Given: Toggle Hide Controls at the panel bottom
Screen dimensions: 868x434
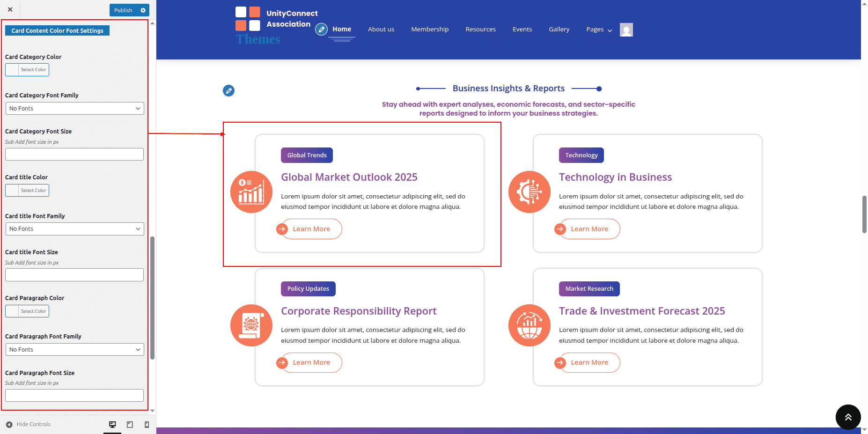Looking at the screenshot, I should (28, 424).
